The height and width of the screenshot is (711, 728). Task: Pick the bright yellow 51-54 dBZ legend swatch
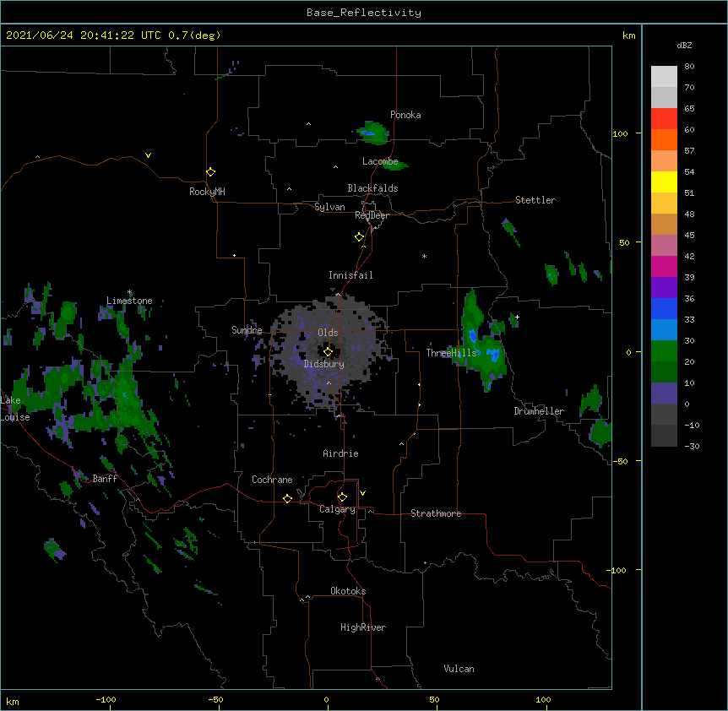664,182
